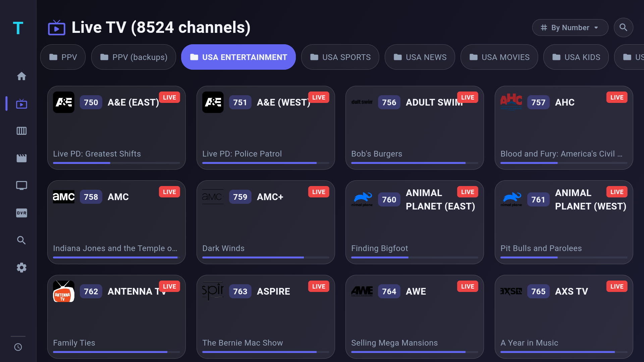Click the LIVE badge on AXS TV
Screen dimensions: 644x362
(x=617, y=286)
